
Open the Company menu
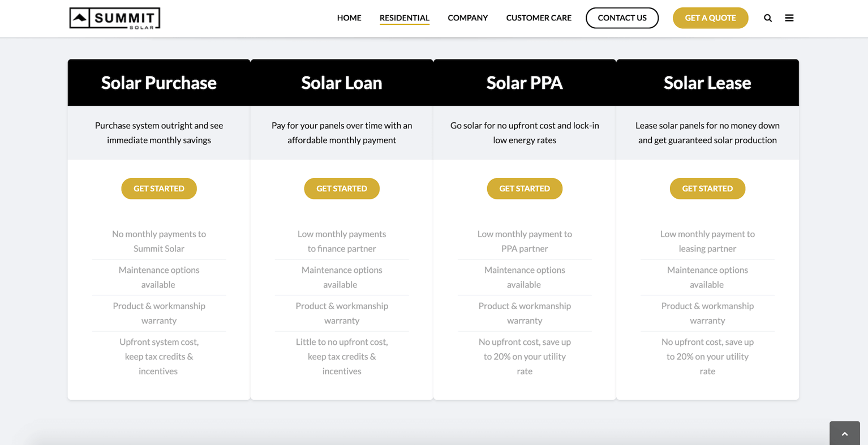coord(467,18)
